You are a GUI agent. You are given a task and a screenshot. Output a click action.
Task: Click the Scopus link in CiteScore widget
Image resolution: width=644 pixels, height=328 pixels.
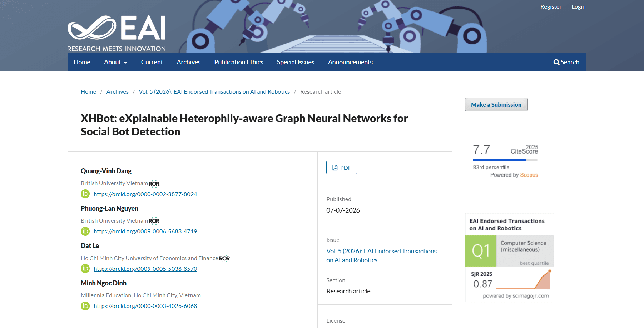(529, 175)
